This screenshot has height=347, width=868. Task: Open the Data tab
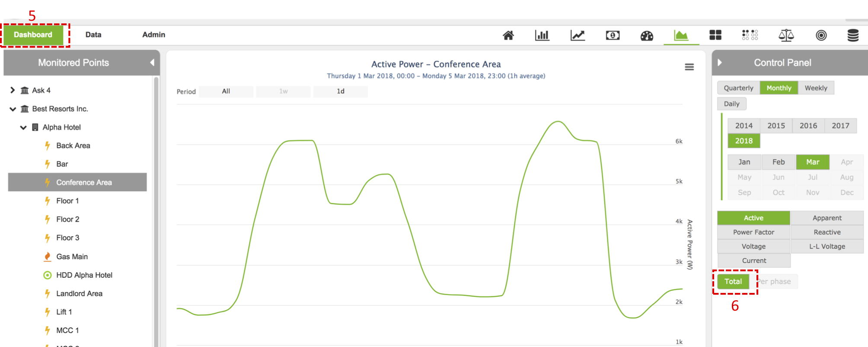(x=93, y=35)
